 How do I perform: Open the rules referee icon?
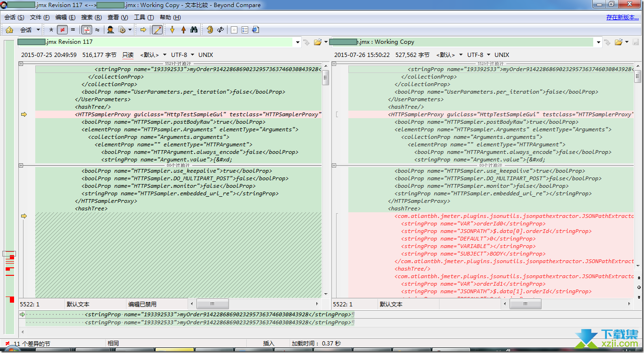coord(110,30)
